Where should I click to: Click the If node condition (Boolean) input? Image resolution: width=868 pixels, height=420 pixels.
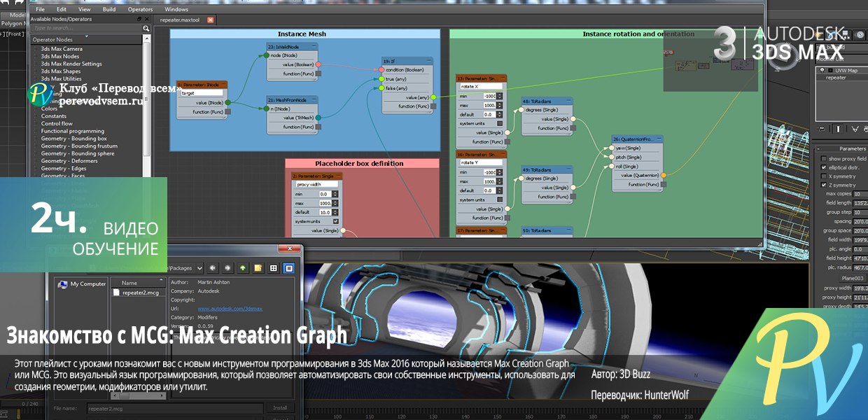click(x=381, y=70)
